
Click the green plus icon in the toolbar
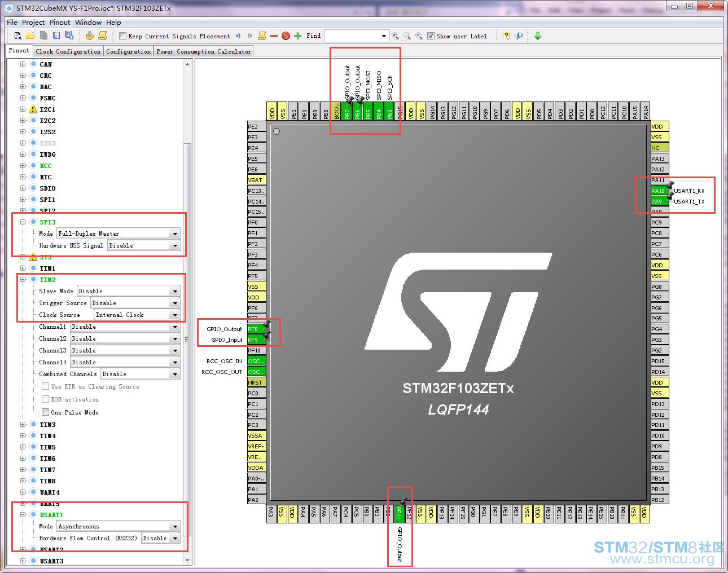pyautogui.click(x=298, y=36)
